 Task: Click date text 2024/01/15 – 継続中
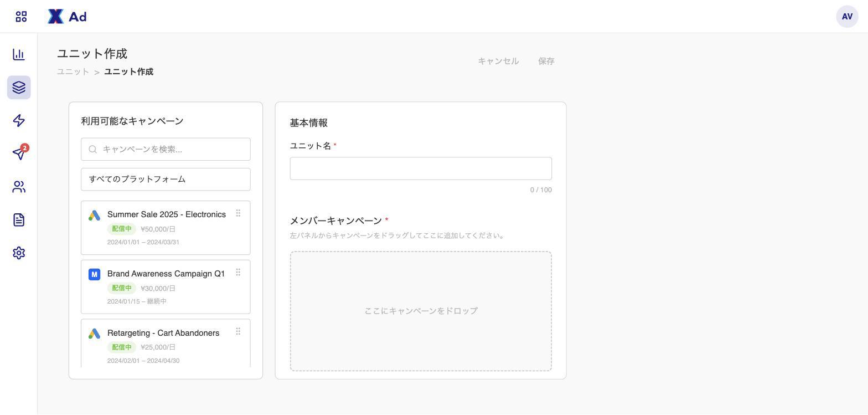click(137, 301)
